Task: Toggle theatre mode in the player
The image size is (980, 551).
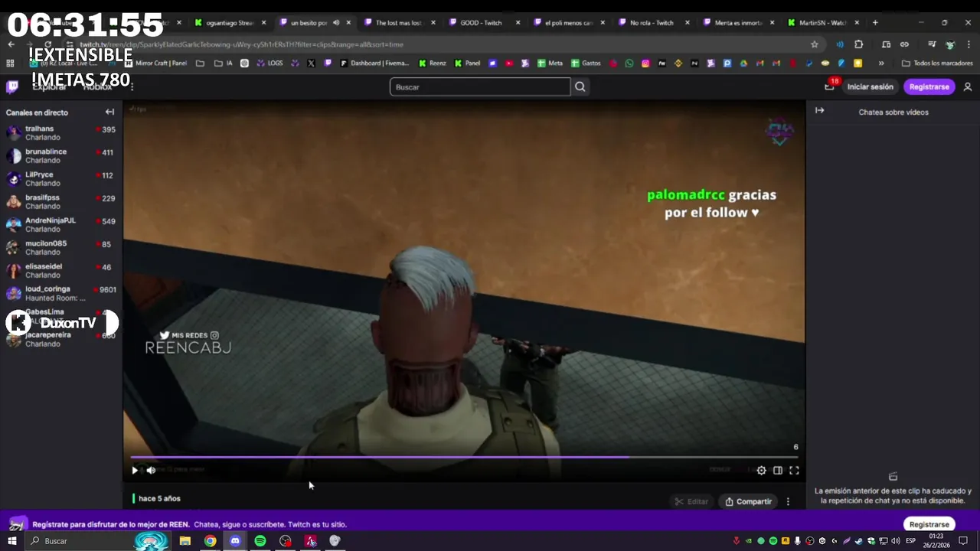Action: (778, 471)
